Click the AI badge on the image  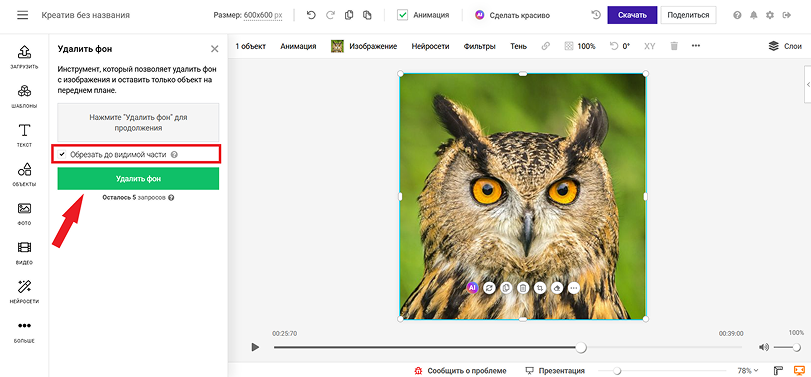pyautogui.click(x=472, y=288)
